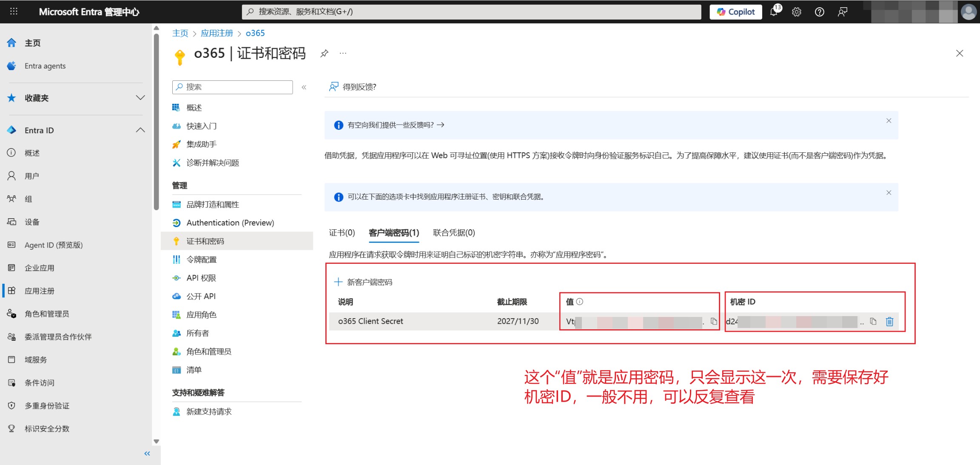This screenshot has width=980, height=465.
Task: Click the 得到反馈? button
Action: click(x=353, y=87)
